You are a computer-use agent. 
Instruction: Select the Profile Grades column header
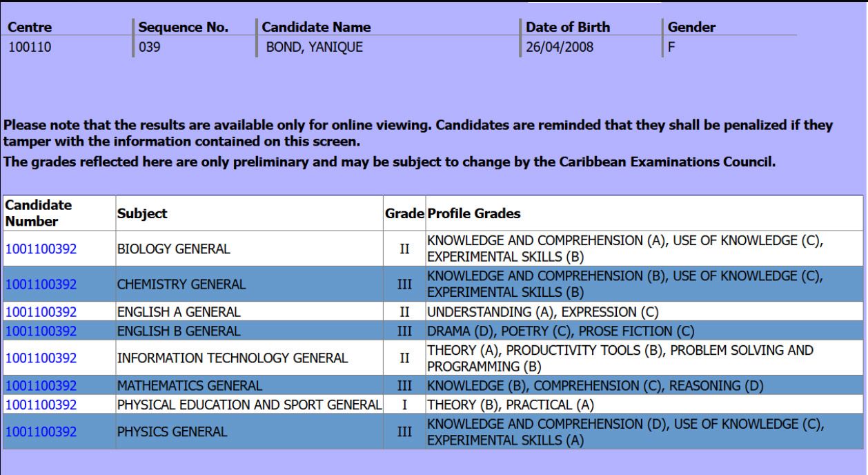coord(474,214)
